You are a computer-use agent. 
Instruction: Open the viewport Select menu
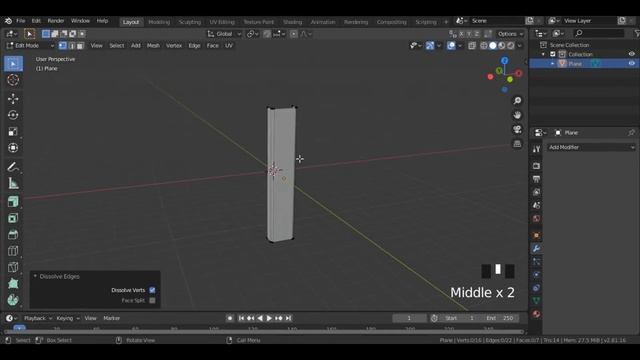tap(116, 46)
